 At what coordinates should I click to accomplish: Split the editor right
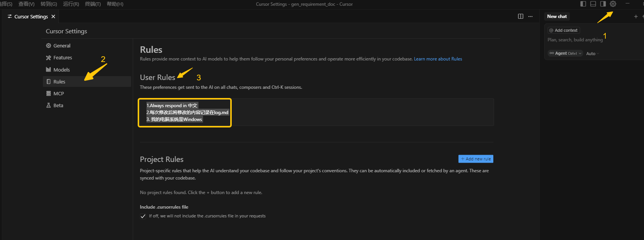point(520,16)
